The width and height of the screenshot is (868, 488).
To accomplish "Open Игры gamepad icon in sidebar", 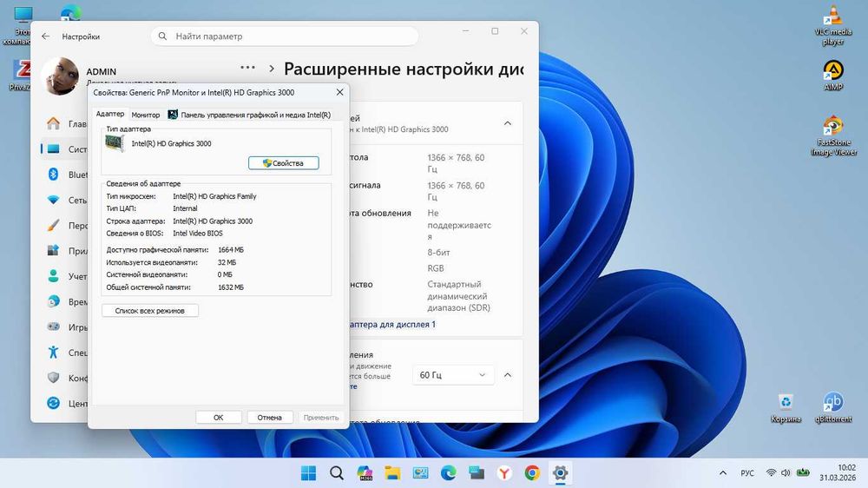I will click(53, 326).
